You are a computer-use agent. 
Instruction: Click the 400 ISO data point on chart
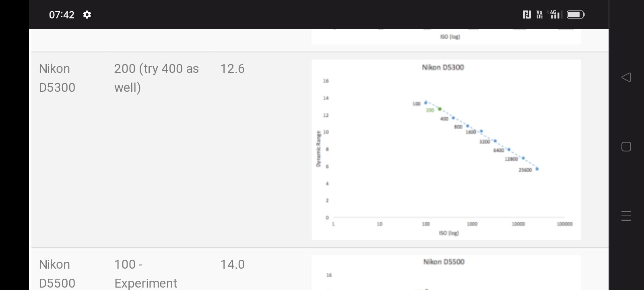pos(453,118)
